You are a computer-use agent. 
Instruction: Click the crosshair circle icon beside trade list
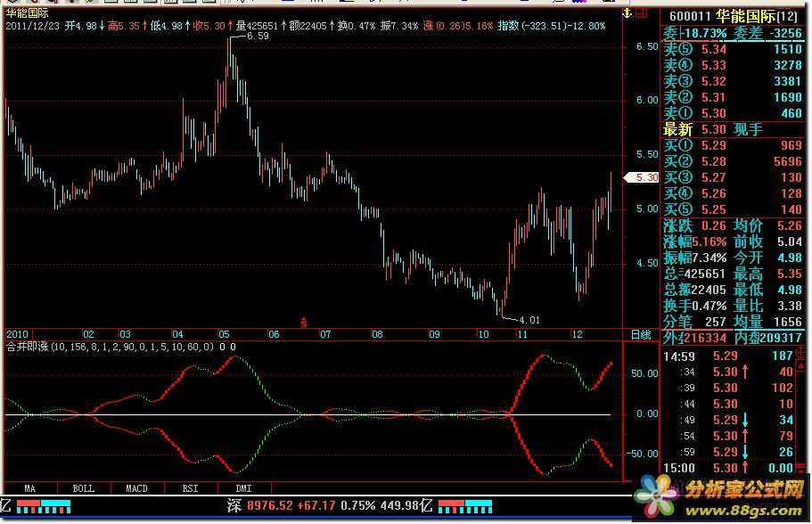click(800, 353)
